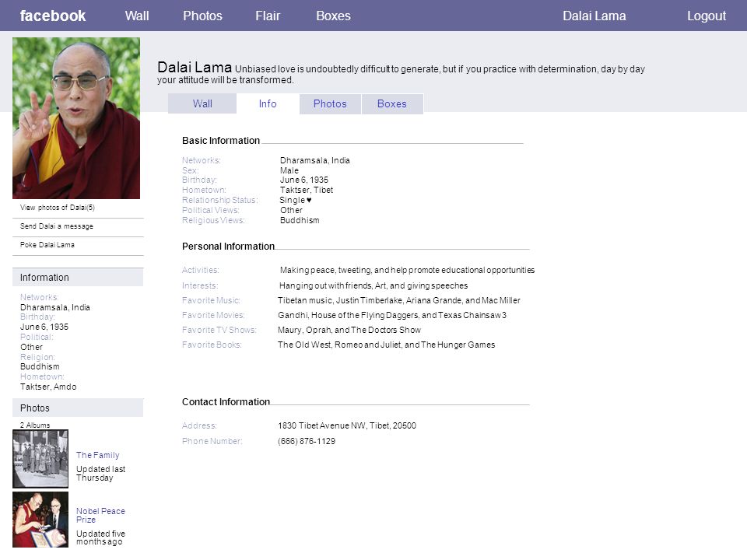Open Flair in the top navigation bar
Screen dimensions: 747x560
pyautogui.click(x=268, y=16)
